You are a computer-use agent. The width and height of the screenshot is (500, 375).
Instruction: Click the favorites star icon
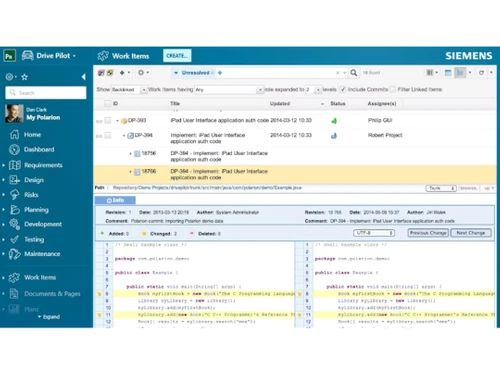coord(25,77)
